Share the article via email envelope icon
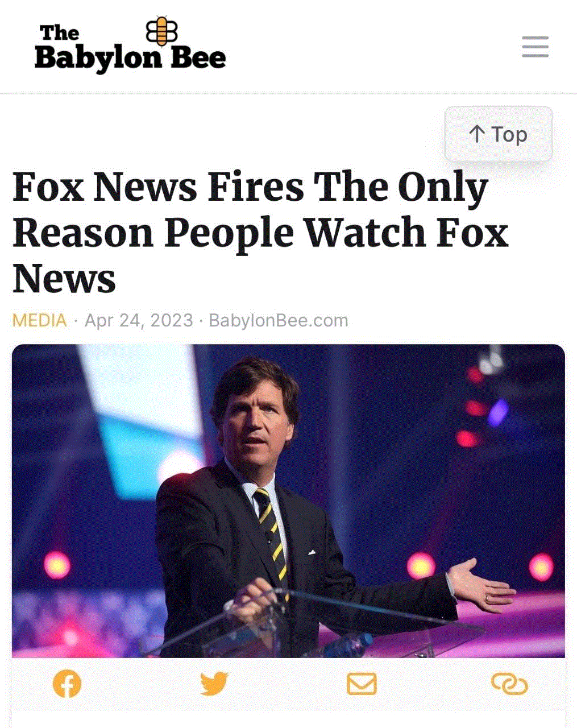The image size is (577, 728). pyautogui.click(x=362, y=684)
